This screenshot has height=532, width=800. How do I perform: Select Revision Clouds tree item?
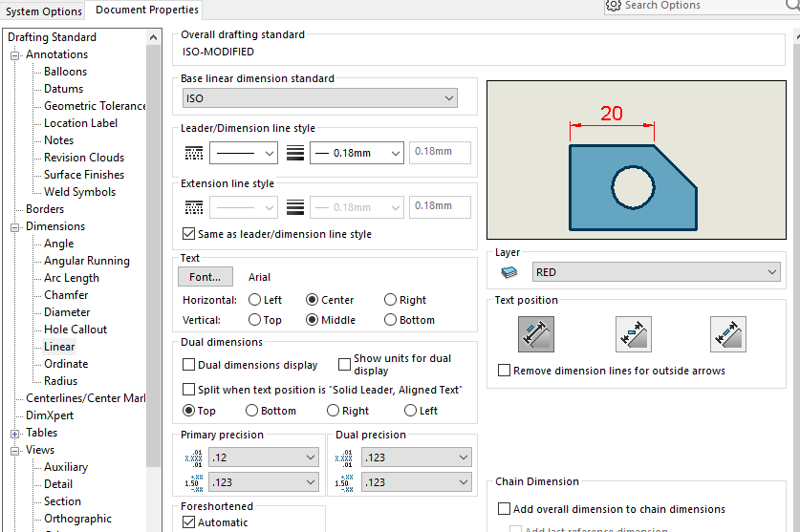84,158
